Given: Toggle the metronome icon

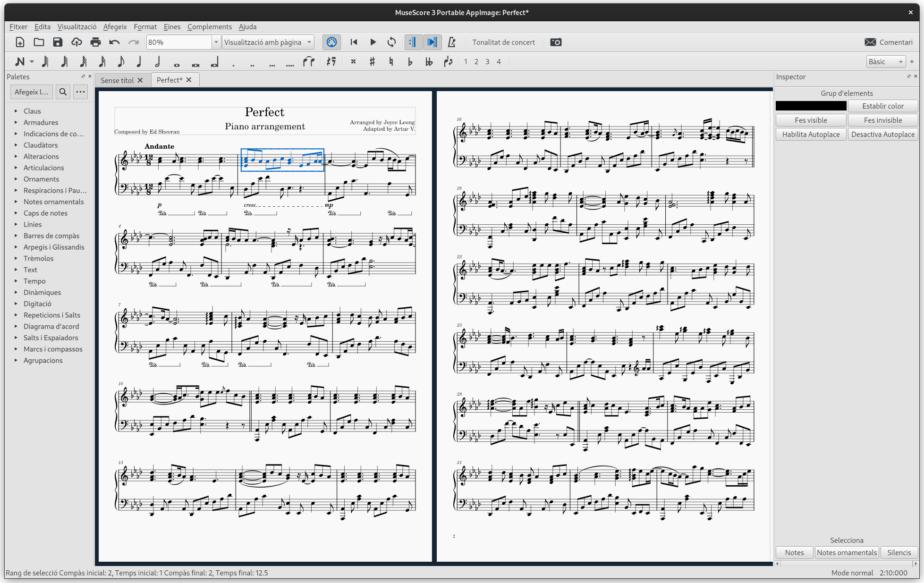Looking at the screenshot, I should 451,42.
